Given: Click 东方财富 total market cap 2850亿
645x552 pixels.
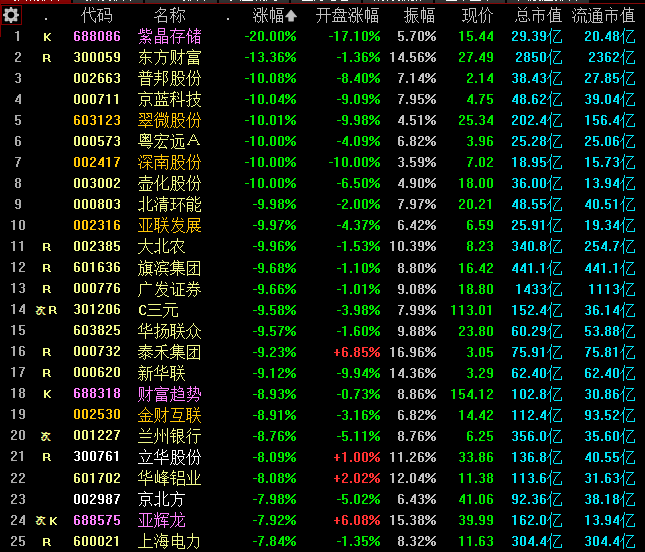Looking at the screenshot, I should 538,57.
